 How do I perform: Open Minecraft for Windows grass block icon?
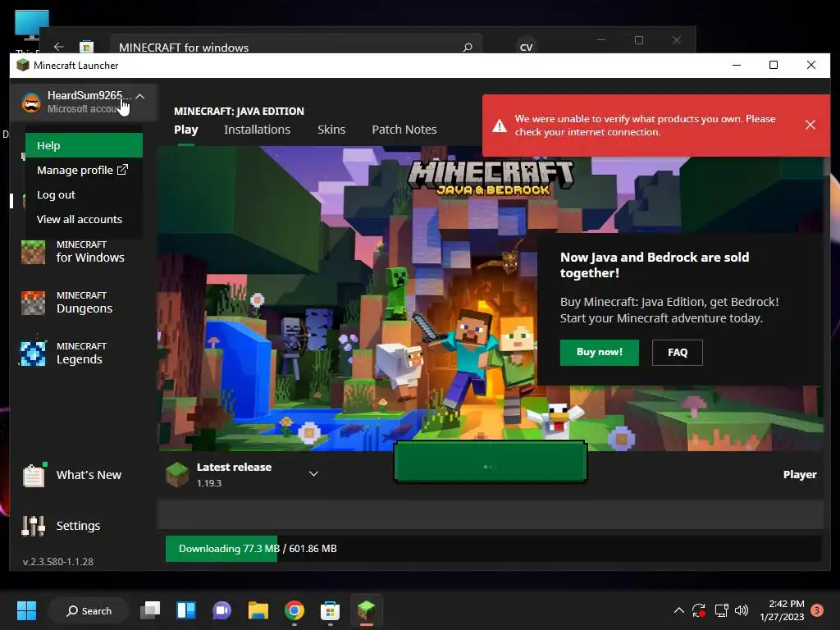[33, 252]
